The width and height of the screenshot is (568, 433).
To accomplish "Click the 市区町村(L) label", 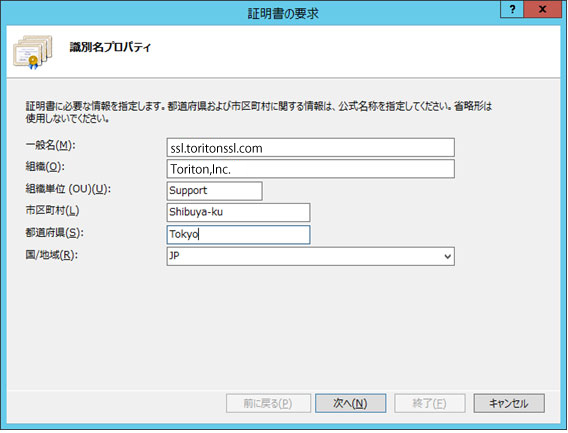I will pyautogui.click(x=52, y=211).
